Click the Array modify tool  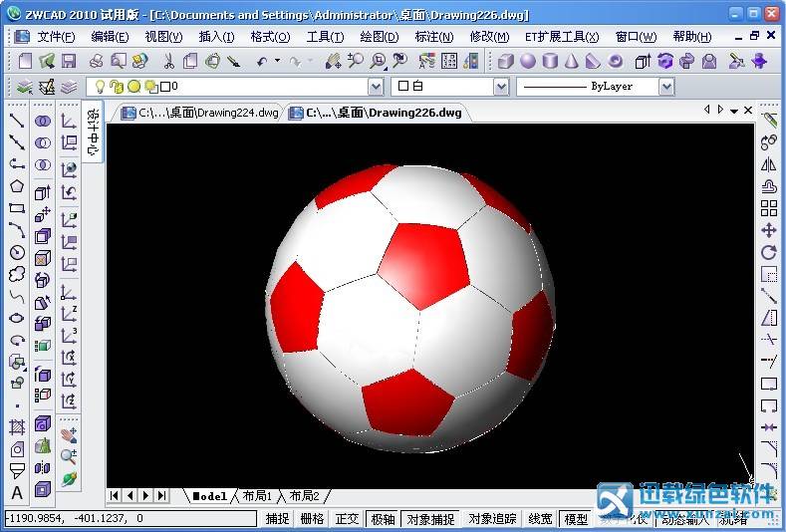(768, 208)
